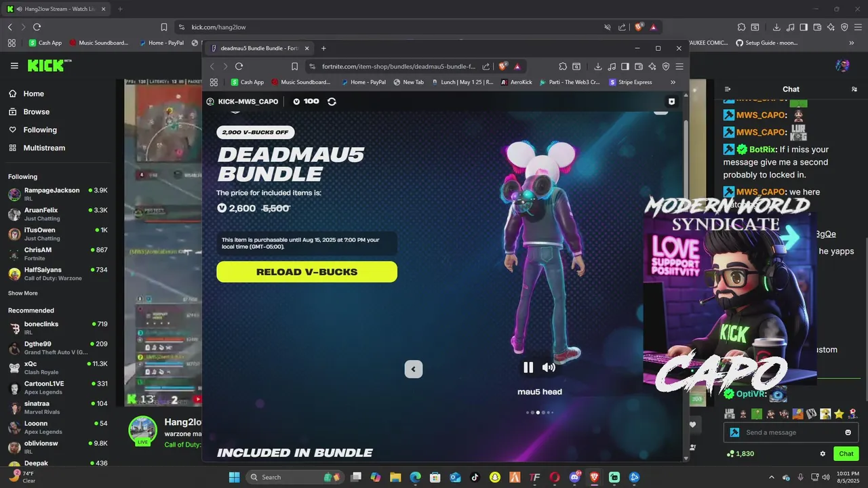
Task: Bookmark the fortnite.com page
Action: [x=294, y=66]
